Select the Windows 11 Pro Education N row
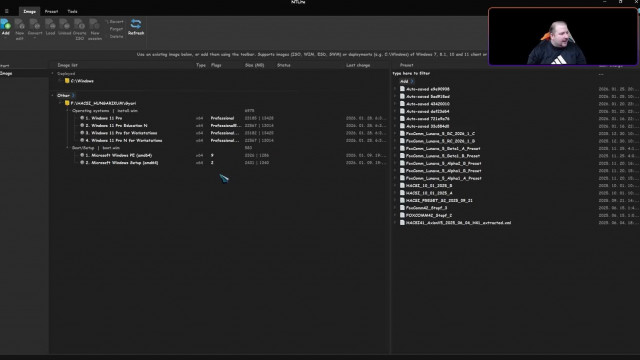Screen dimensions: 640x360 [x=116, y=125]
